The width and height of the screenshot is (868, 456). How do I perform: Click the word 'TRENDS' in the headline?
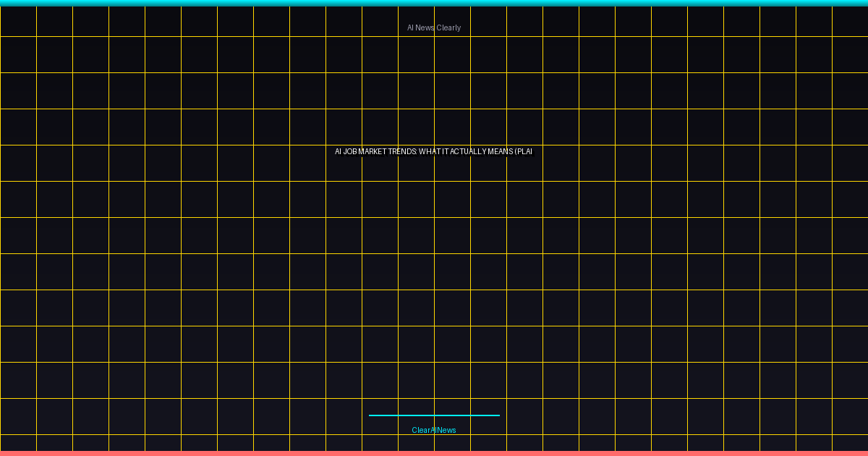coord(402,152)
